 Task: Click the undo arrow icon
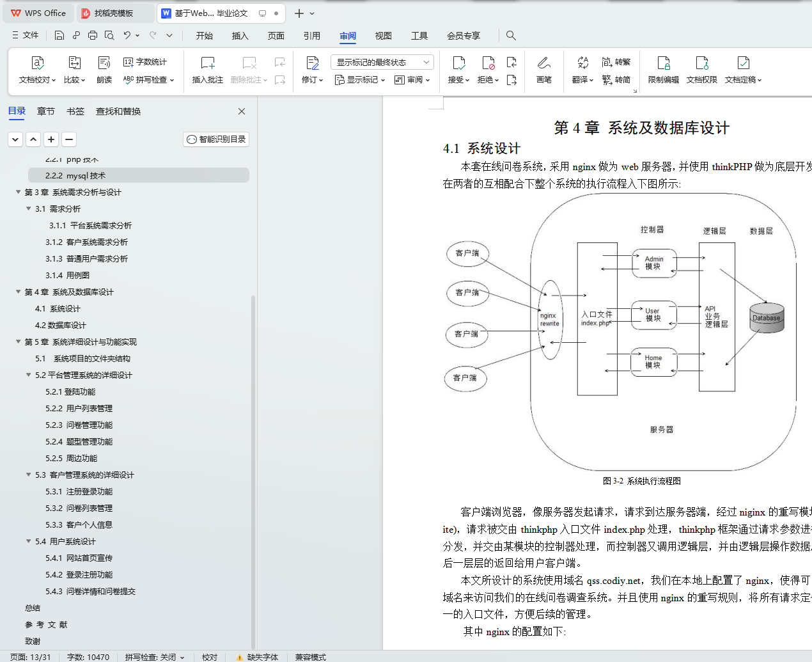[x=127, y=35]
